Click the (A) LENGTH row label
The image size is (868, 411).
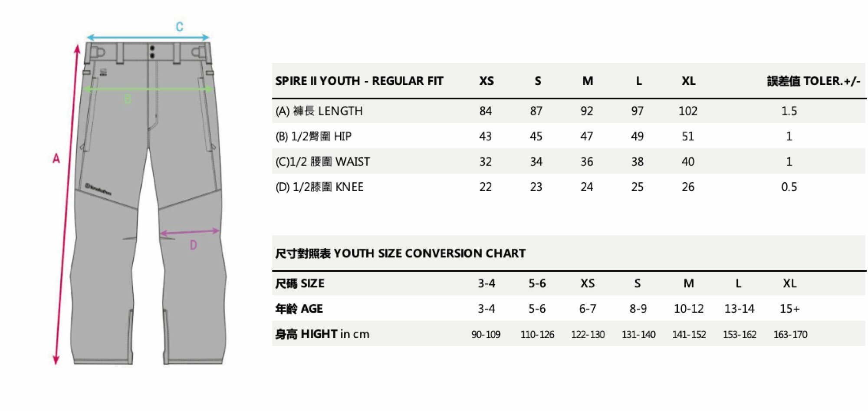pyautogui.click(x=319, y=111)
